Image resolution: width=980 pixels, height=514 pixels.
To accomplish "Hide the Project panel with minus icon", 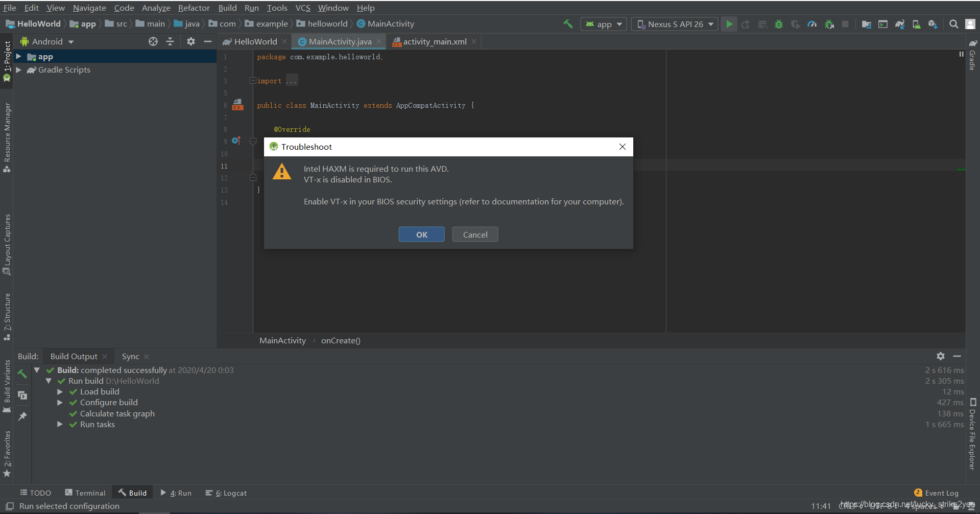I will coord(208,41).
